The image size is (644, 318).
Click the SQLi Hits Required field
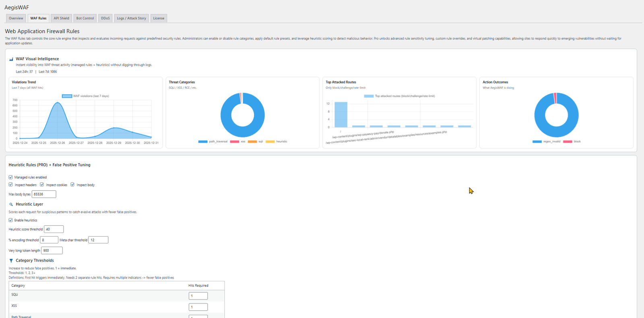(x=198, y=296)
